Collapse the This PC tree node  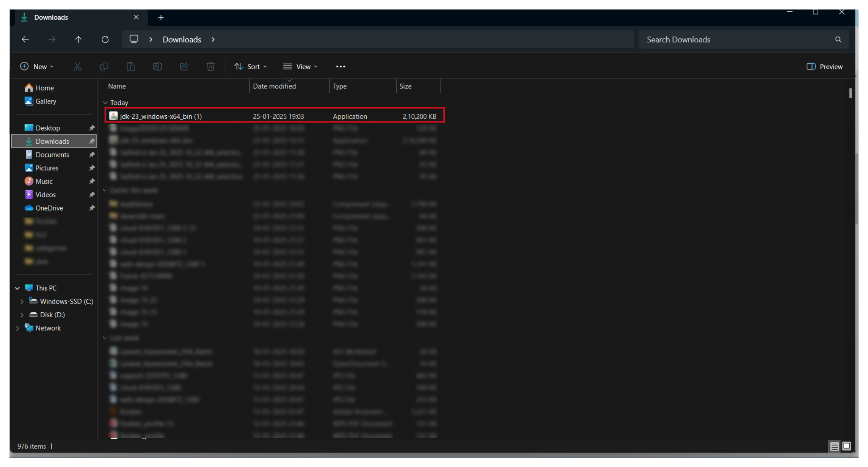click(x=17, y=288)
